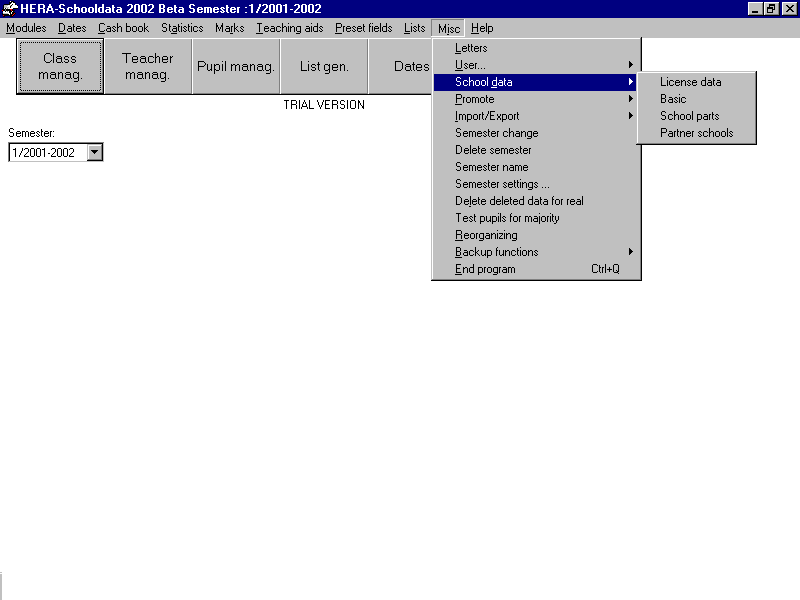Click the HERA application icon in title bar
This screenshot has width=800, height=600.
tap(10, 9)
